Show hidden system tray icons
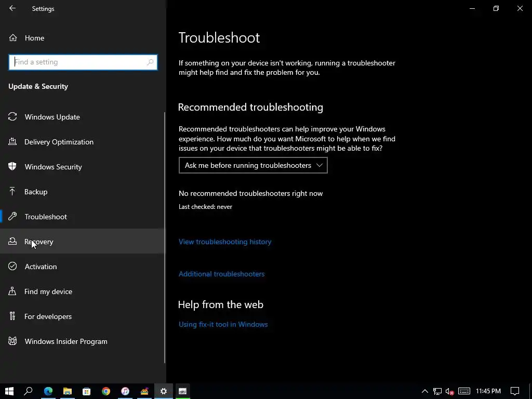 424,391
